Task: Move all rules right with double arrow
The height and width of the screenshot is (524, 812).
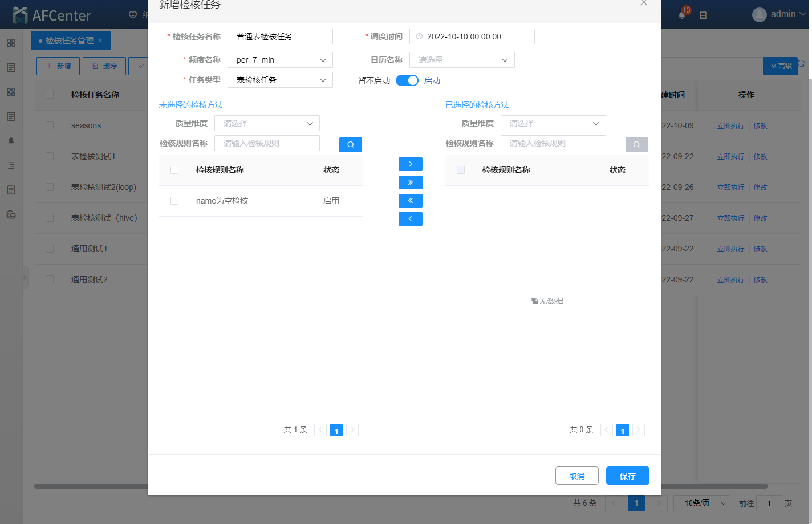Action: (x=410, y=182)
